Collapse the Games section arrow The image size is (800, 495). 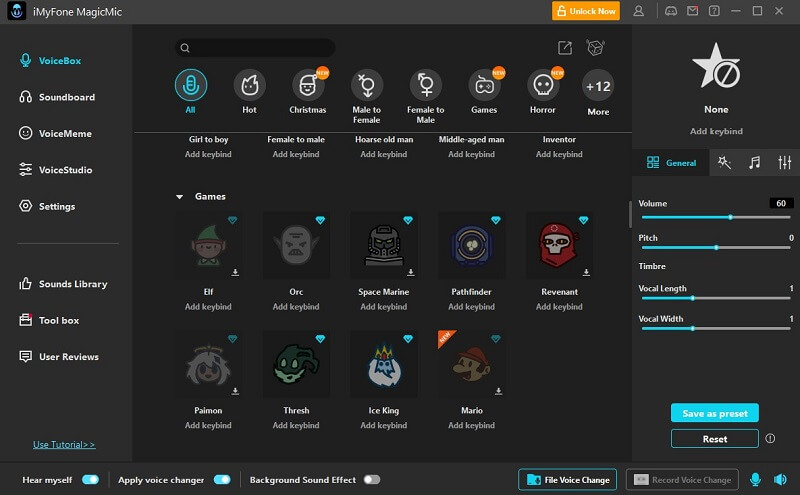pyautogui.click(x=180, y=196)
